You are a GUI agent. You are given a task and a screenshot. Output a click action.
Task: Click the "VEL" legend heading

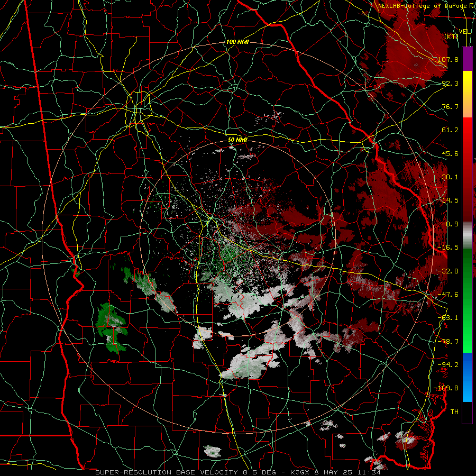(465, 32)
